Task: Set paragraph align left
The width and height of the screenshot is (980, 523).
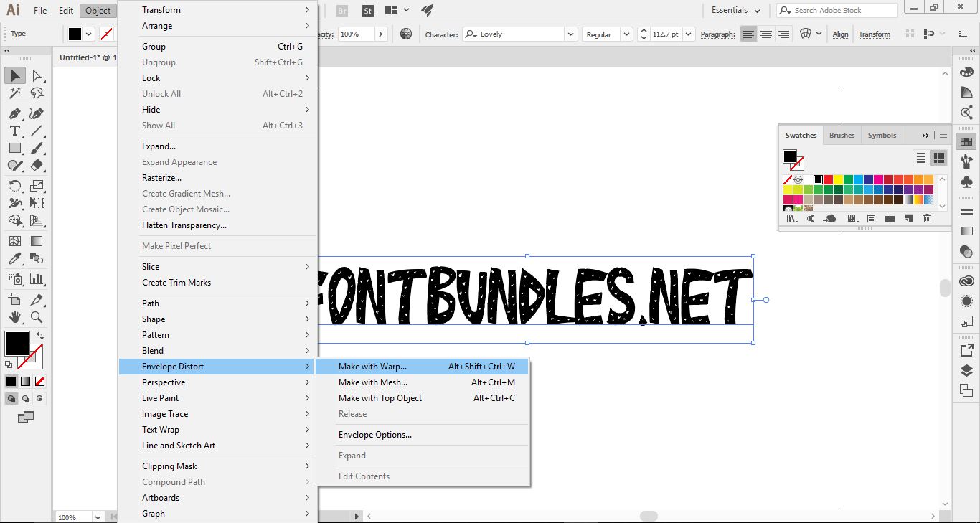Action: click(x=748, y=34)
